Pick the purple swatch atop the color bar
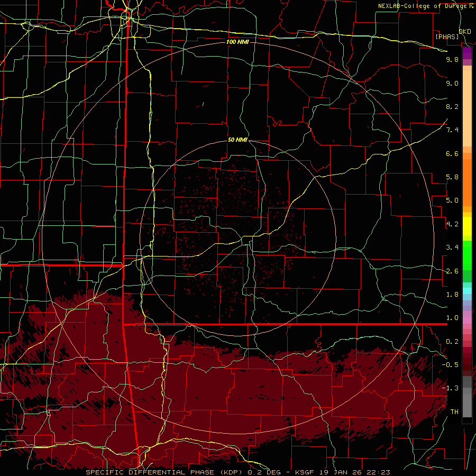The height and width of the screenshot is (476, 476). click(x=467, y=53)
